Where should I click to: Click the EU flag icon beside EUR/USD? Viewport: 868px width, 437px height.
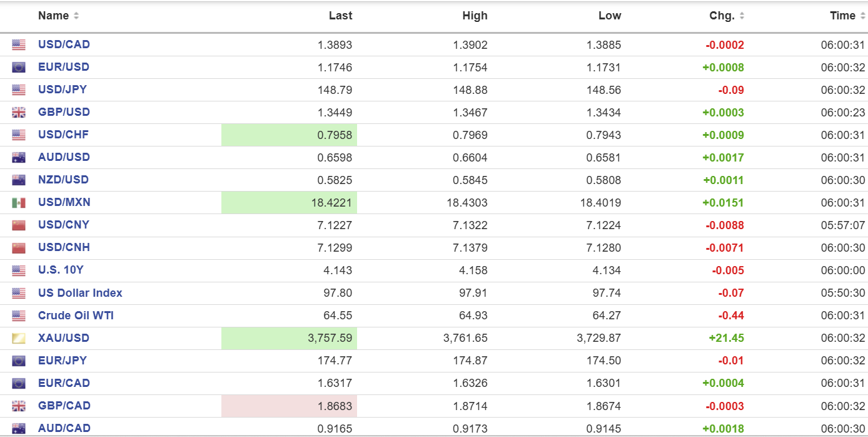pyautogui.click(x=19, y=68)
